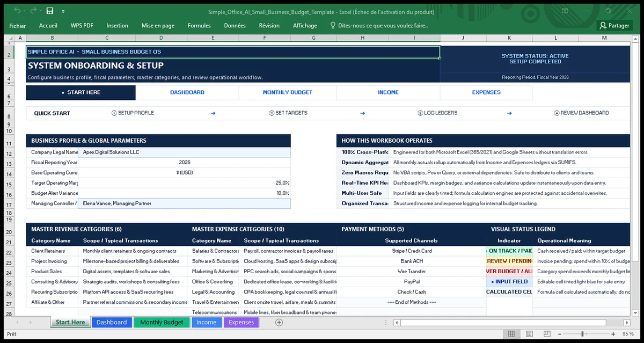Click the green ON TRACK / PAID indicator
Viewport: 644px width, 343px height.
tap(509, 251)
